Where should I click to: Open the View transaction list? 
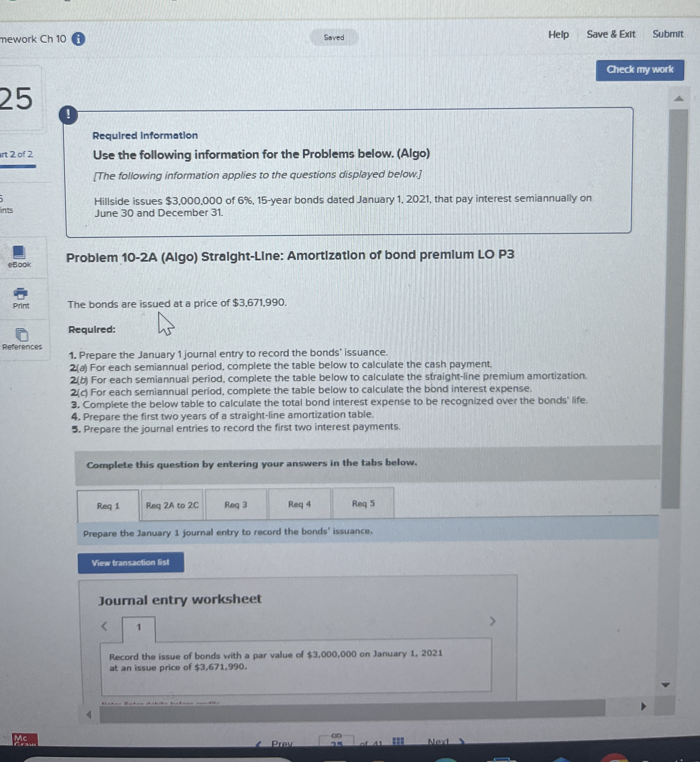point(131,563)
